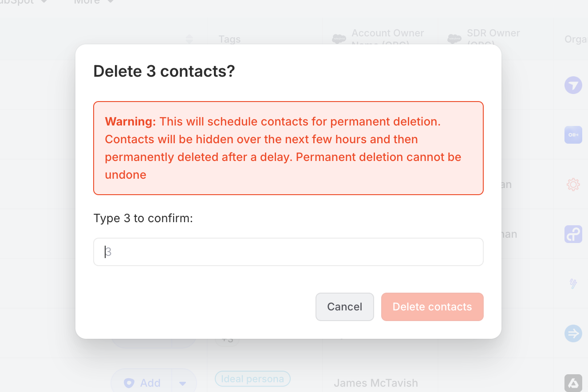Click the Cancel button in the dialog

(344, 307)
